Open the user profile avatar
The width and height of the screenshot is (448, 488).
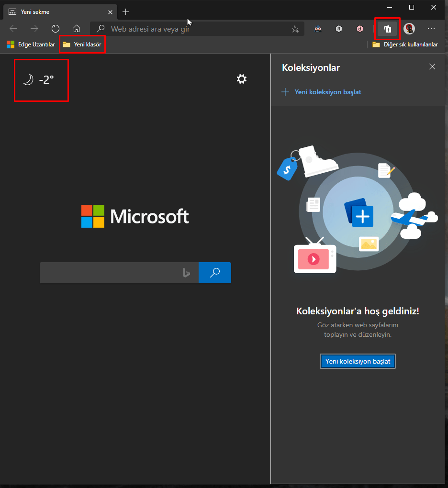(409, 29)
